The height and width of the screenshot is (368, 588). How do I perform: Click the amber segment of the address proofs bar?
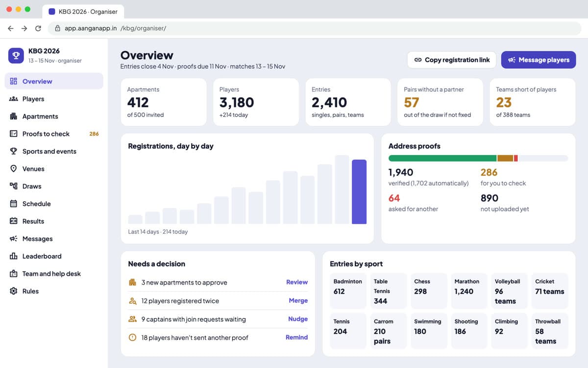click(505, 158)
